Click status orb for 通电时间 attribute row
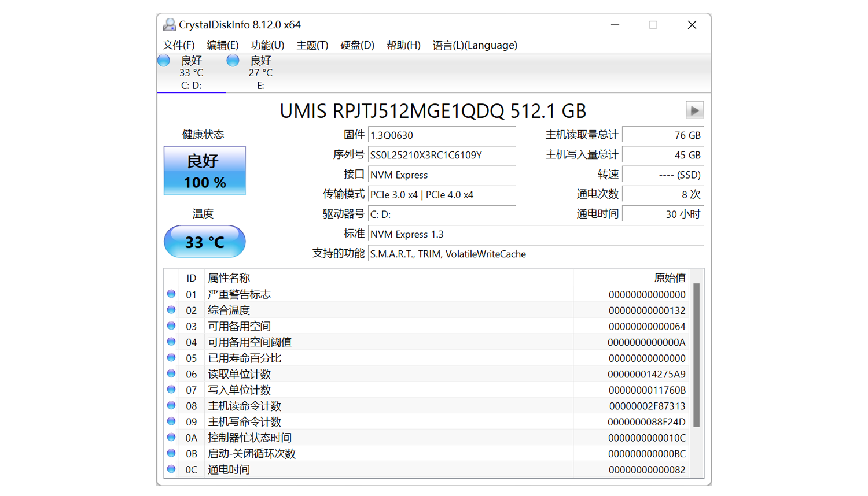This screenshot has height=496, width=868. point(171,469)
